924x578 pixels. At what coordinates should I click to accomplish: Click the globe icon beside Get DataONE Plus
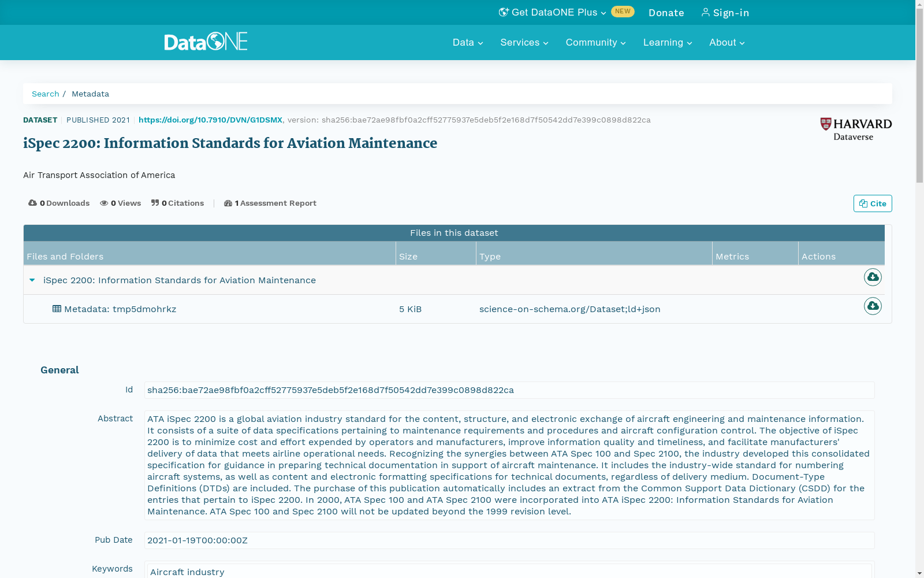(x=503, y=12)
